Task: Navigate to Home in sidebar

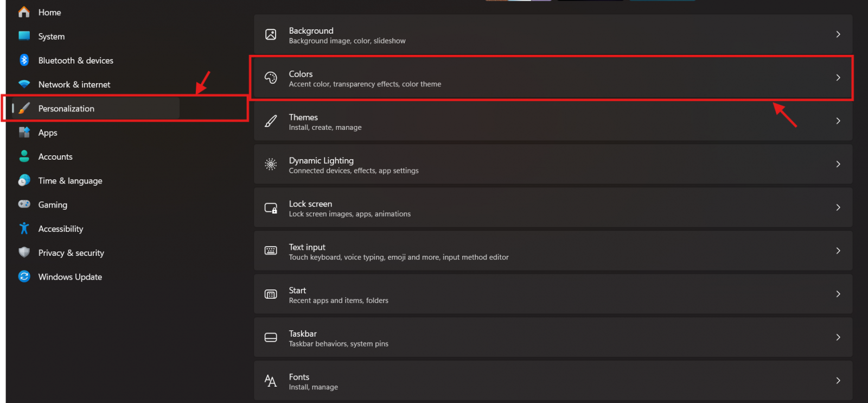Action: coord(49,12)
